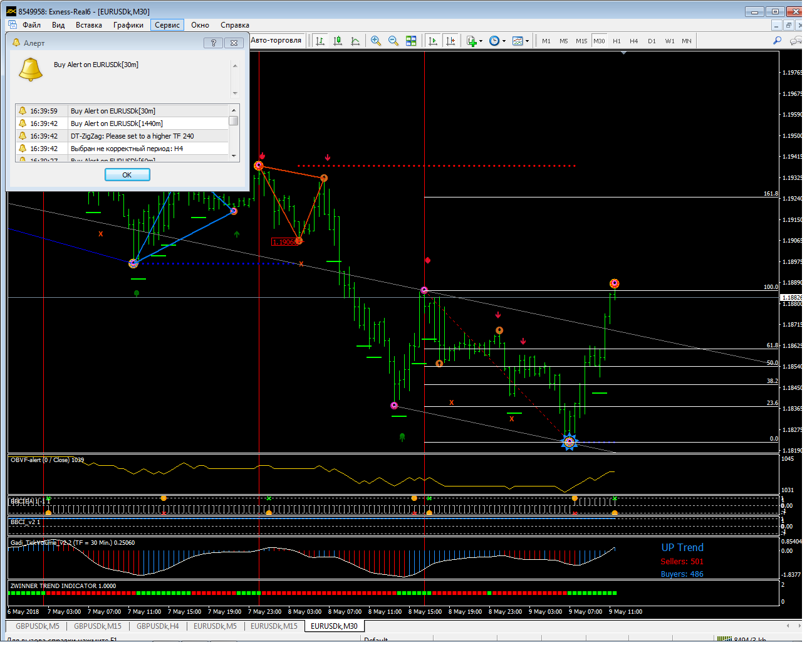The image size is (812, 652).
Task: Select the H4 timeframe button
Action: tap(634, 41)
